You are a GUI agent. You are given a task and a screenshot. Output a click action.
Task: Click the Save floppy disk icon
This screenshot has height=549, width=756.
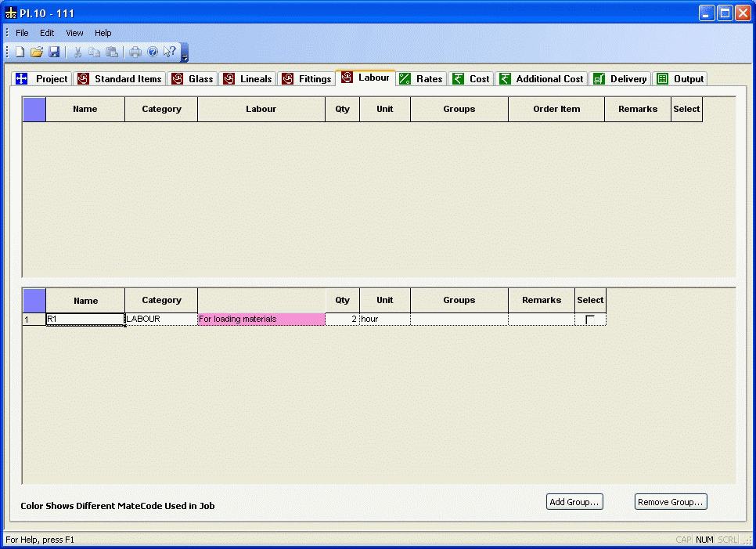(54, 52)
